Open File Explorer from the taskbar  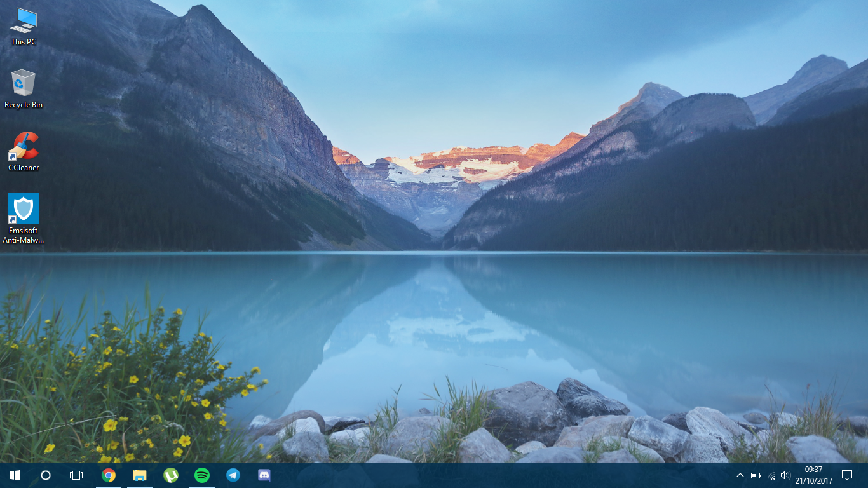tap(140, 475)
